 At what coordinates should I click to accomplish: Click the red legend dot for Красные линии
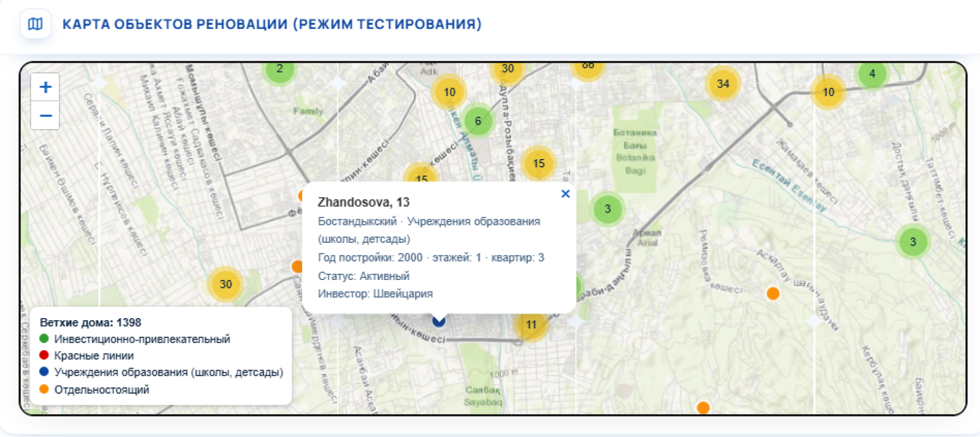[x=44, y=355]
